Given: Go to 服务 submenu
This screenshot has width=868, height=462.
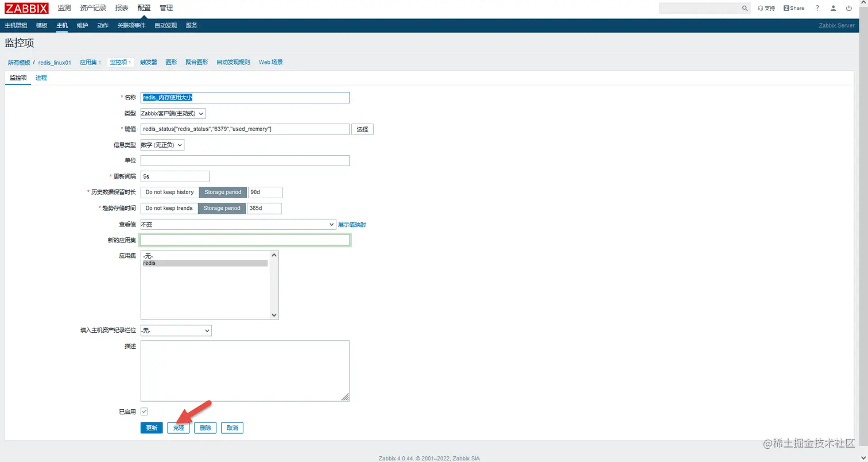Looking at the screenshot, I should point(192,25).
